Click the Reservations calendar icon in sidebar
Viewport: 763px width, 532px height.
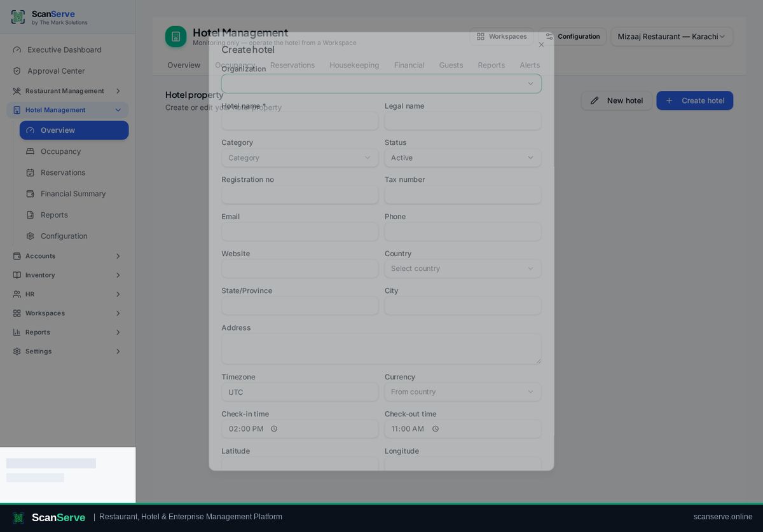click(x=30, y=172)
